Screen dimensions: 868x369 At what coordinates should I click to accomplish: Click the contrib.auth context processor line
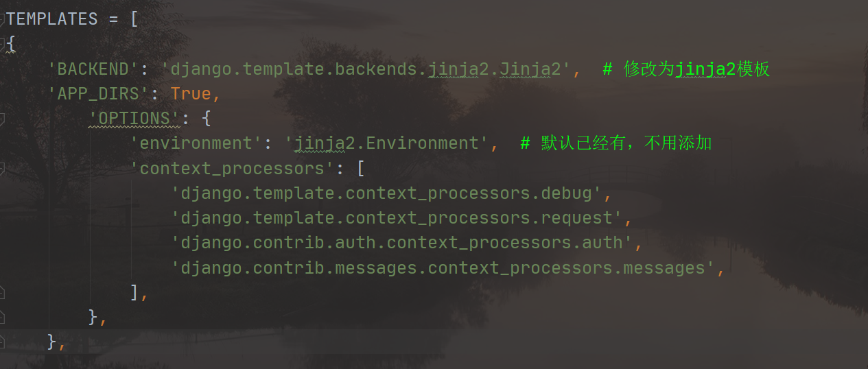402,242
